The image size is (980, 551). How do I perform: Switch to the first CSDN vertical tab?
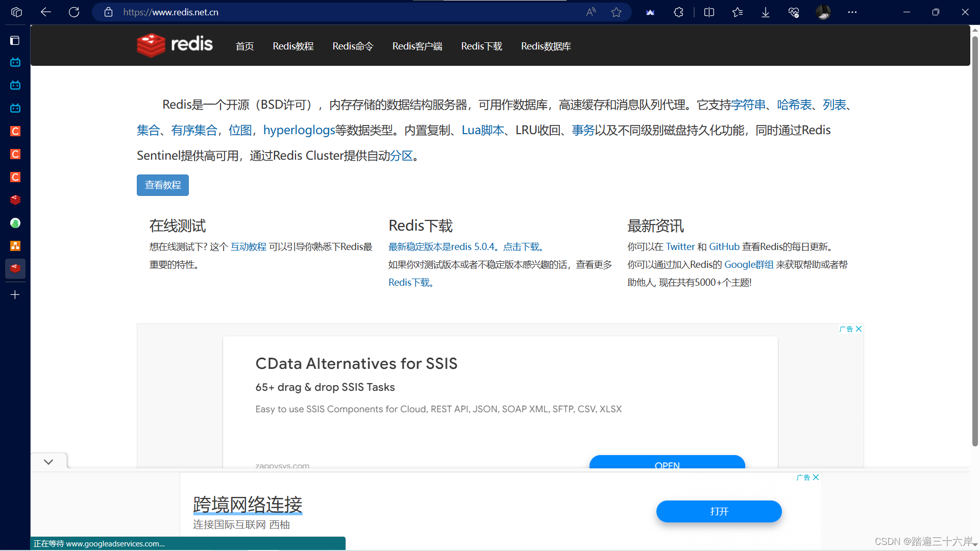click(15, 131)
